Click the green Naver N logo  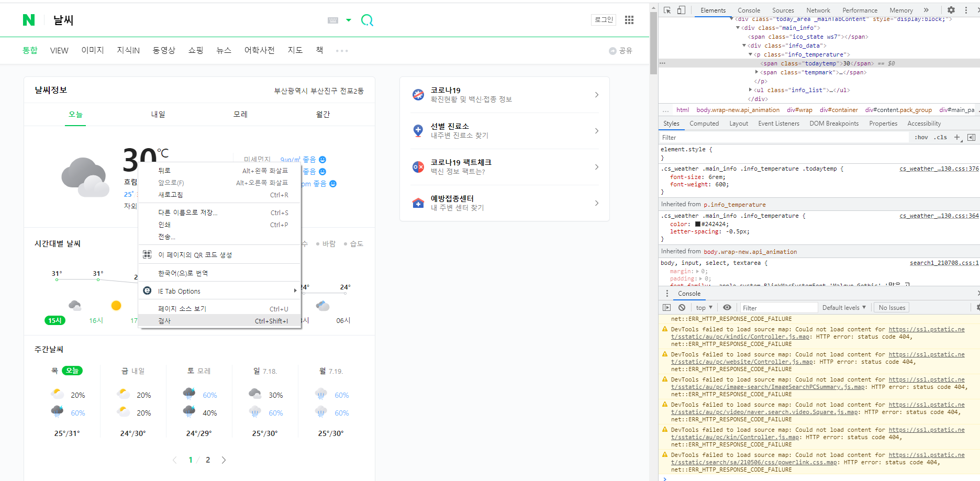click(x=29, y=20)
